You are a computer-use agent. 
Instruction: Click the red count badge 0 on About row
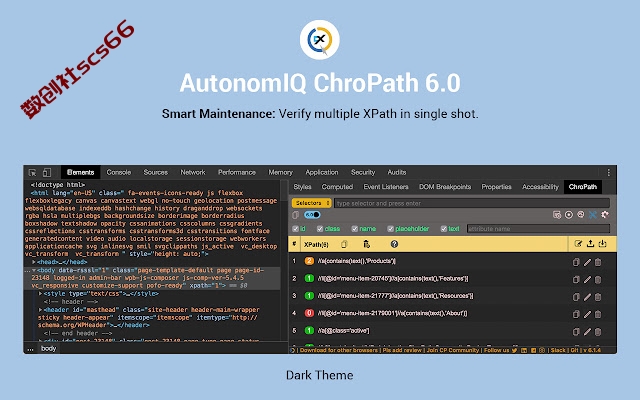[309, 313]
